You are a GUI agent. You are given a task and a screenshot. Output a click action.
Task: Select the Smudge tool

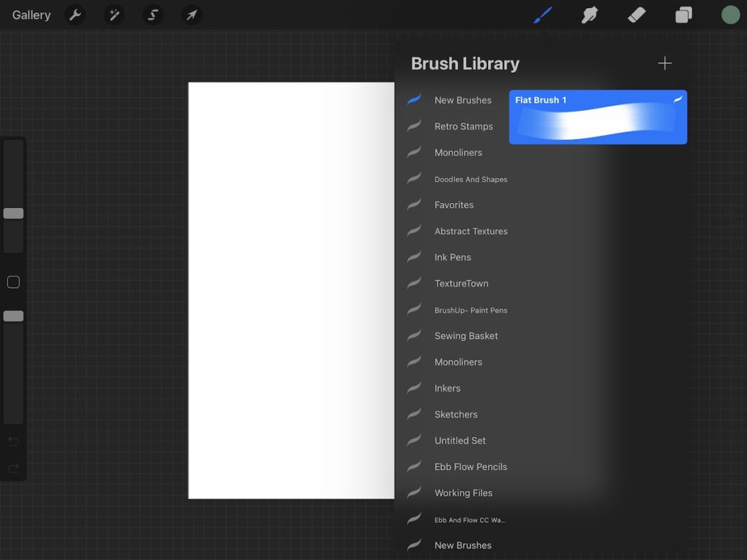point(589,15)
